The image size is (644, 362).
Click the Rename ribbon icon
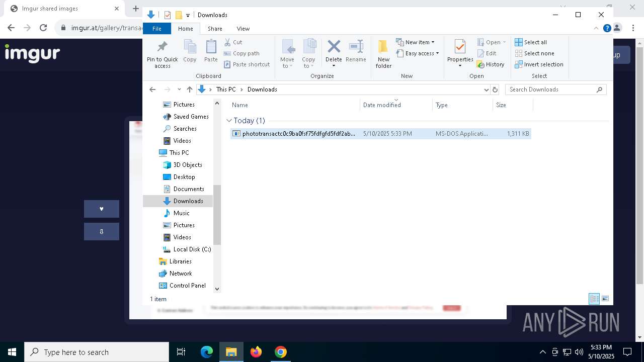coord(356,51)
